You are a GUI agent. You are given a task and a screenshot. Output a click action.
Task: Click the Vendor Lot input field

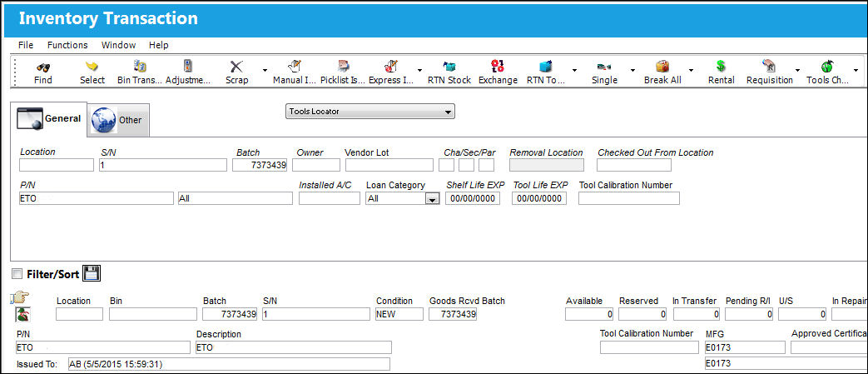(389, 165)
